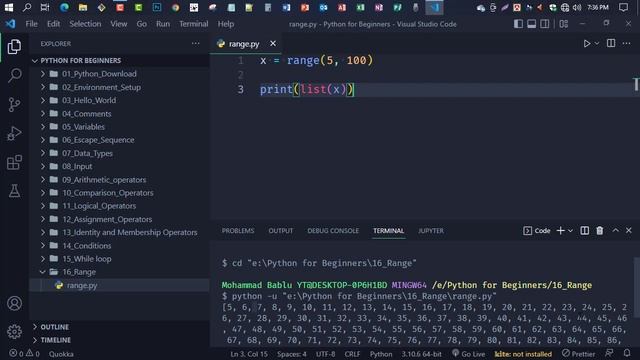
Task: Click the UTF-8 encoding indicator
Action: tap(325, 354)
